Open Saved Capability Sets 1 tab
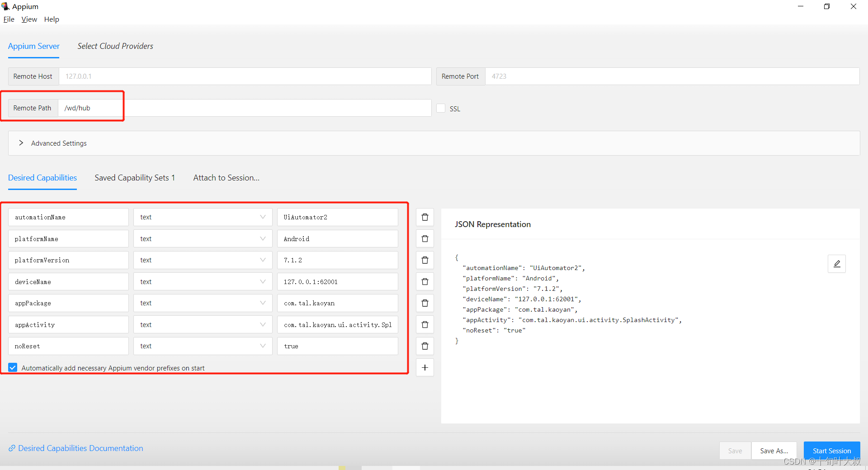This screenshot has width=868, height=470. 135,178
